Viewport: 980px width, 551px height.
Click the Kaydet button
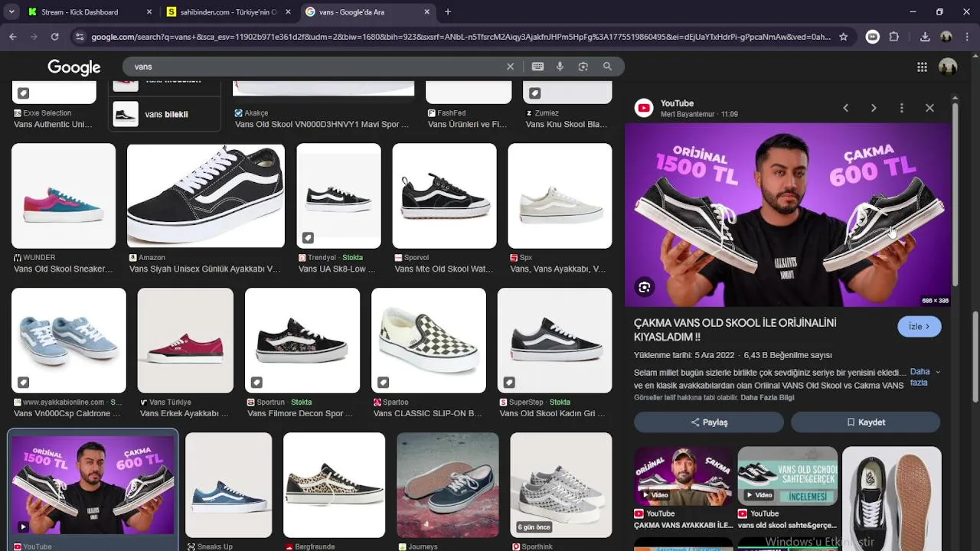(865, 422)
